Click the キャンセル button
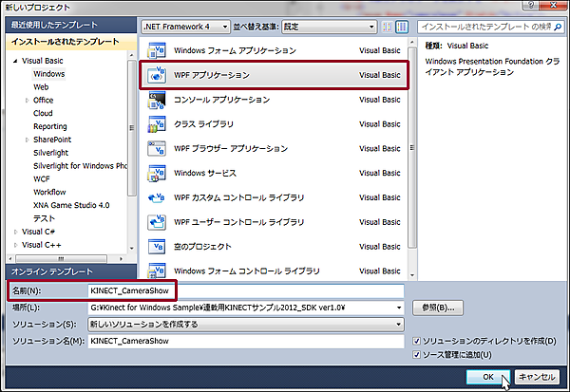This screenshot has height=392, width=570. [x=537, y=377]
